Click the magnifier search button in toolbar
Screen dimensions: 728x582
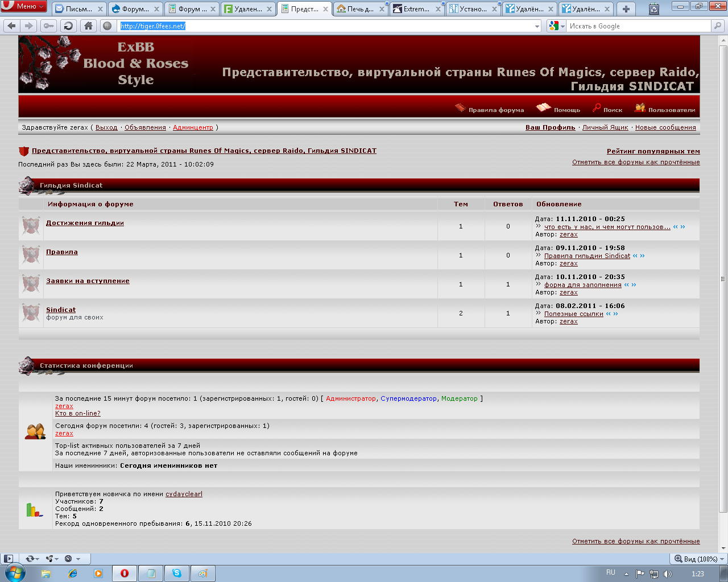pos(718,26)
